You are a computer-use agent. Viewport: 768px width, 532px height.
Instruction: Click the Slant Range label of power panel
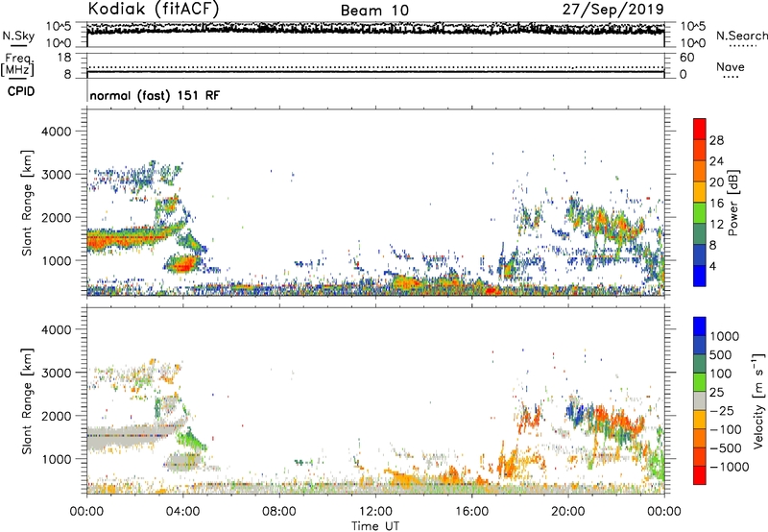[27, 203]
